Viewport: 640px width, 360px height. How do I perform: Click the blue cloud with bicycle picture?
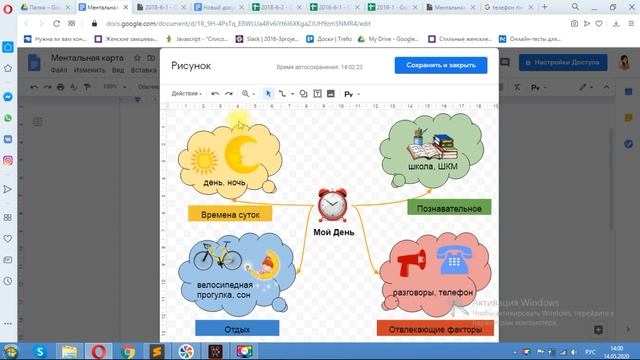(x=237, y=274)
